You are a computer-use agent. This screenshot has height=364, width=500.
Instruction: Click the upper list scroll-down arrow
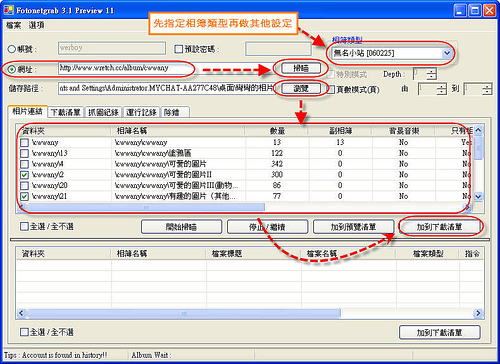point(478,197)
